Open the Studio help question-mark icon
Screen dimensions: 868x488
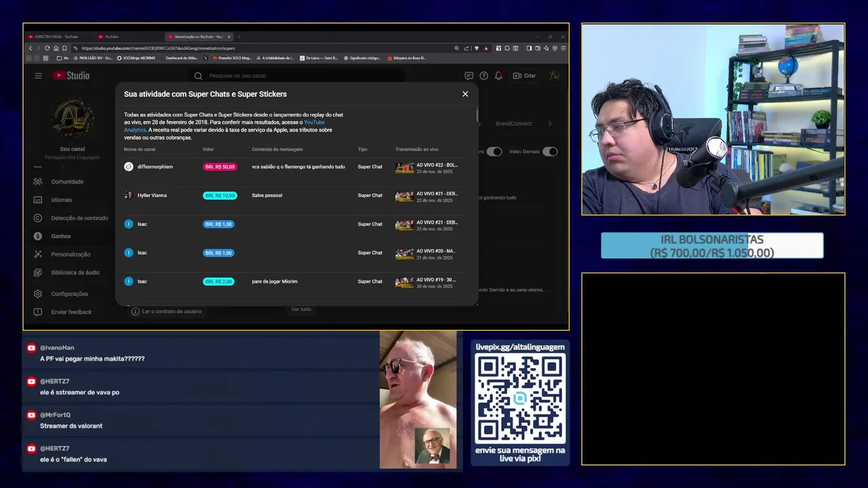pyautogui.click(x=484, y=75)
